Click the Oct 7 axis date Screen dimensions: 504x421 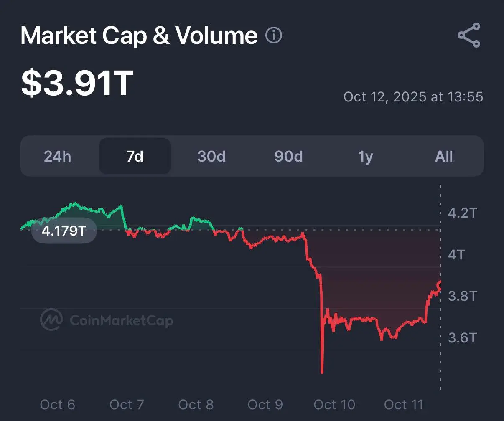[x=127, y=404]
